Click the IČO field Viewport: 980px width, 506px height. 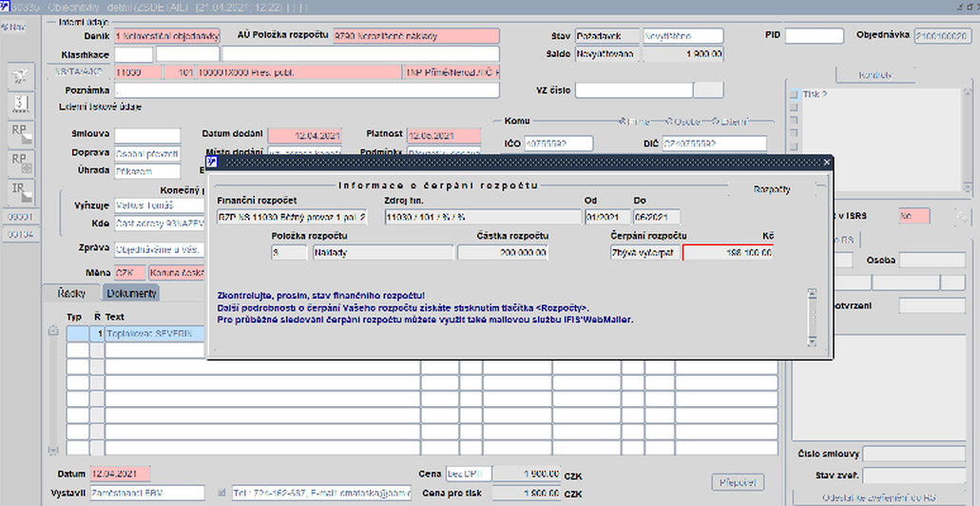(x=559, y=144)
